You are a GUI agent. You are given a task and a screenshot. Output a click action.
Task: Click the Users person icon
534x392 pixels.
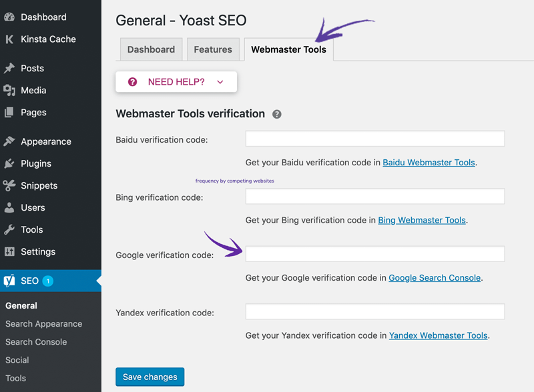(9, 207)
